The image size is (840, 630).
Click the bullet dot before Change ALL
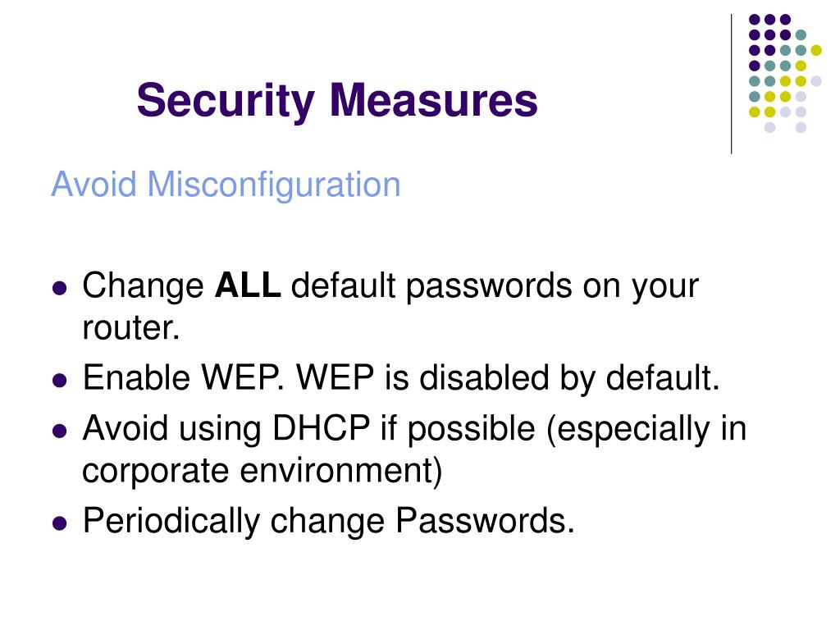point(59,288)
